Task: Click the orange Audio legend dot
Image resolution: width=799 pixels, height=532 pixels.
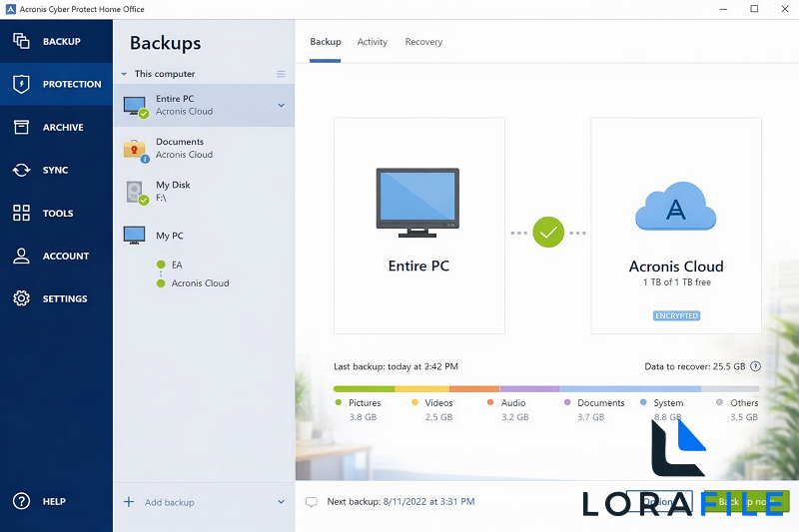Action: [x=490, y=402]
